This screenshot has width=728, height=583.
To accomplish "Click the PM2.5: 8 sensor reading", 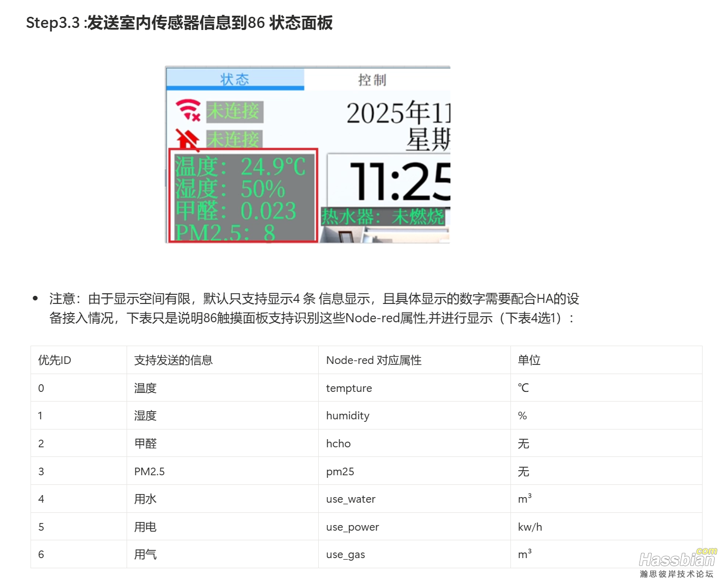I will 225,233.
